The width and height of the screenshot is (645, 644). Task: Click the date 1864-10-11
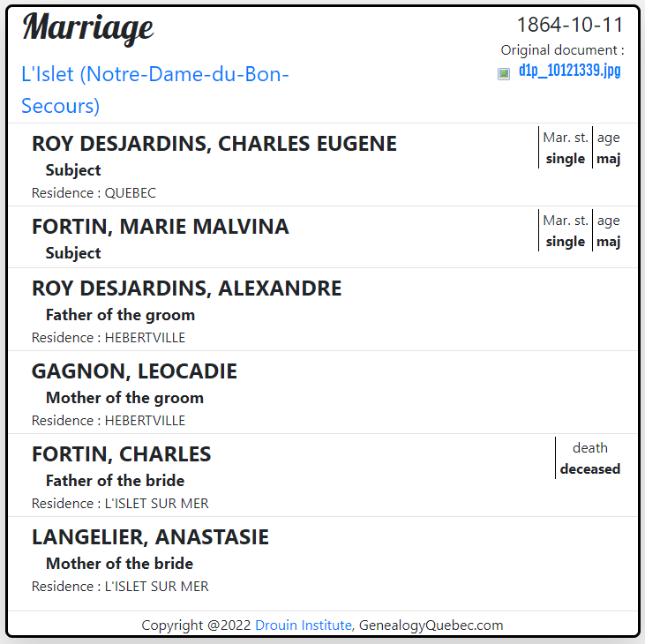pos(570,25)
